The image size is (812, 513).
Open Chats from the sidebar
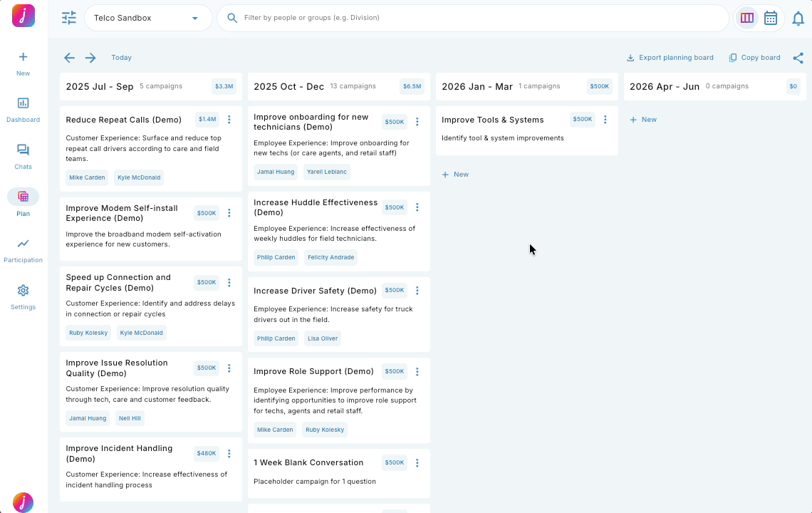pyautogui.click(x=23, y=156)
